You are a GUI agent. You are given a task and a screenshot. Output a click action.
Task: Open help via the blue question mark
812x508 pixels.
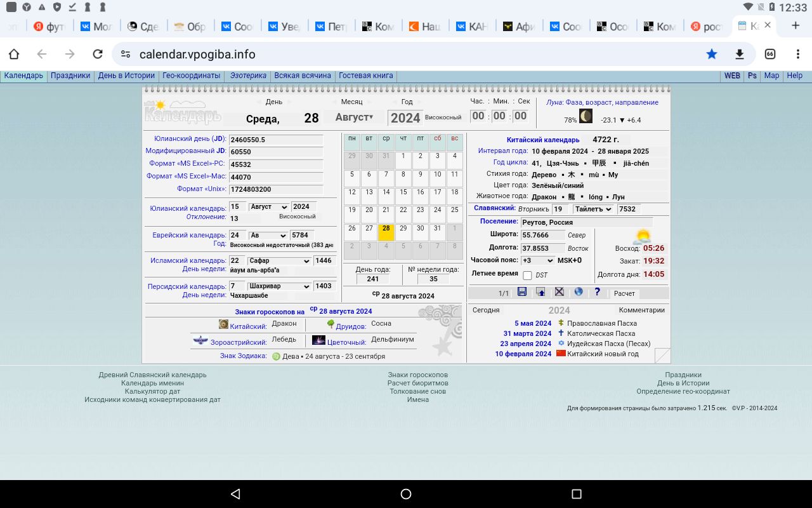[x=597, y=292]
